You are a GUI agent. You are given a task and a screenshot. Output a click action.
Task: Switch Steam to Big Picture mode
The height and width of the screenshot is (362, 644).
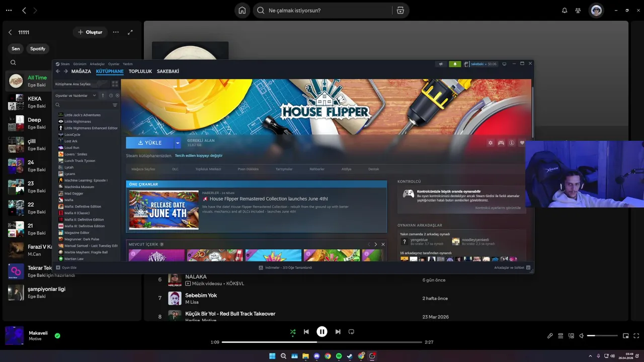[504, 64]
